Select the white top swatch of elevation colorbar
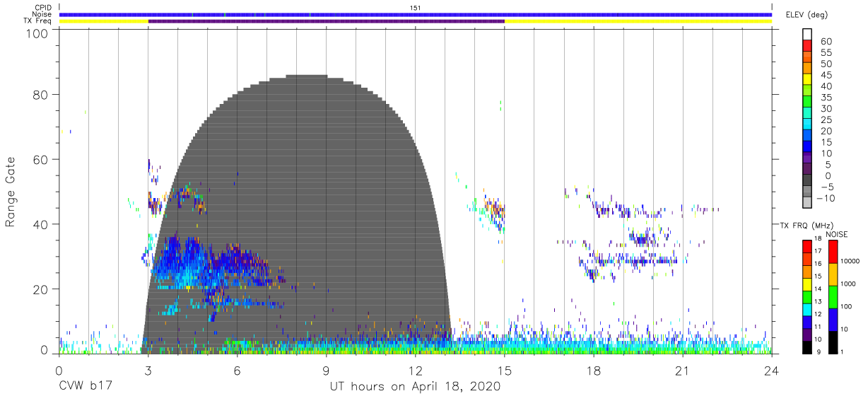 pos(807,34)
